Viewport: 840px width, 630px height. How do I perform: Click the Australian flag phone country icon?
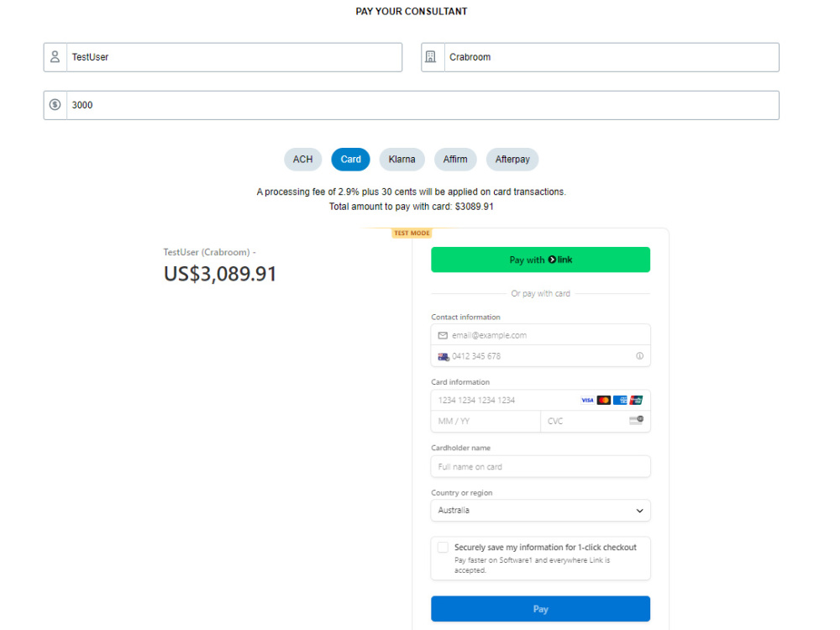point(443,357)
